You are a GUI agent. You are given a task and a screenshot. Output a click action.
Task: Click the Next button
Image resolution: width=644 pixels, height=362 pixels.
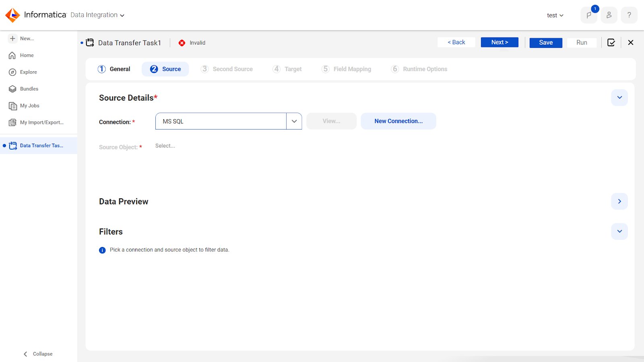[500, 42]
